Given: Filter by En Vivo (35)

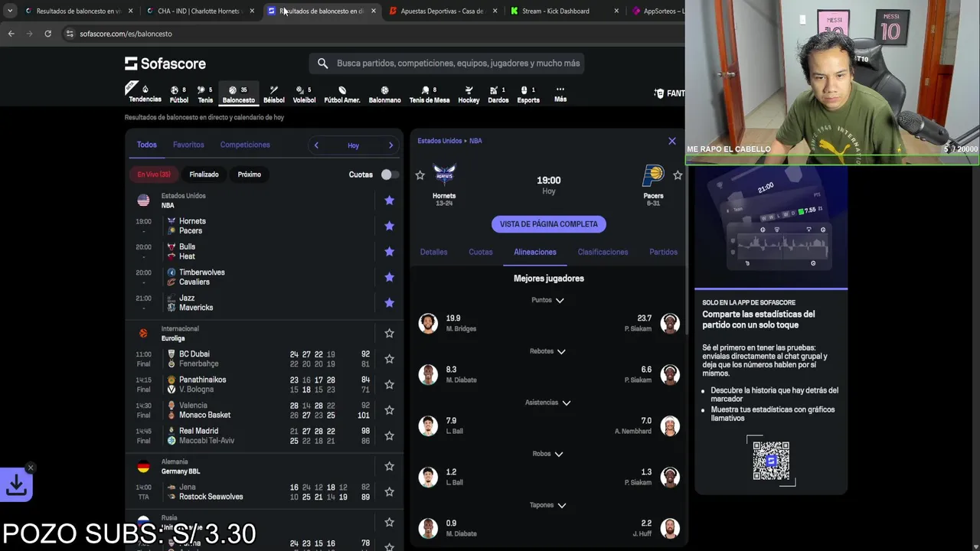Looking at the screenshot, I should pos(154,174).
